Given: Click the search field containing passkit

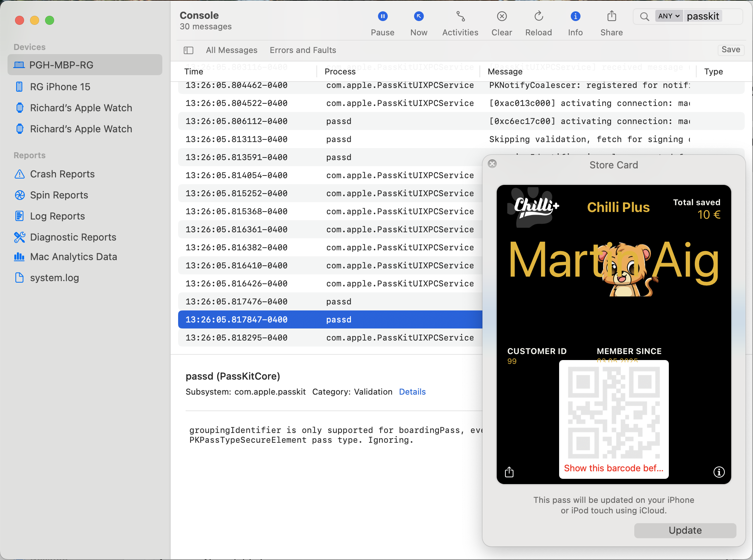Looking at the screenshot, I should [x=703, y=16].
